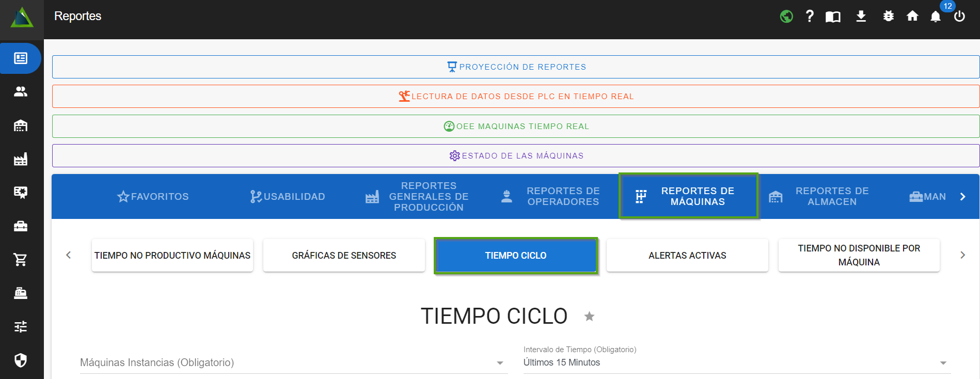This screenshot has height=379, width=980.
Task: Go to home via house icon
Action: [912, 17]
